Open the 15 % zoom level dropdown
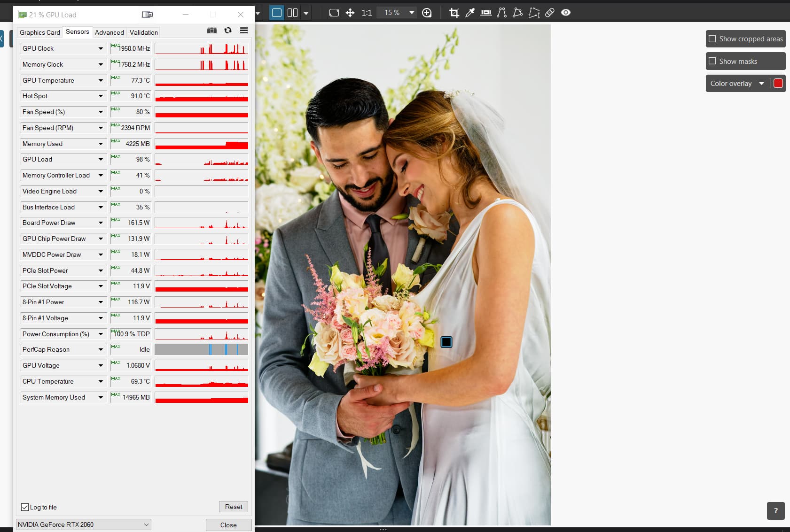This screenshot has height=532, width=790. 411,13
